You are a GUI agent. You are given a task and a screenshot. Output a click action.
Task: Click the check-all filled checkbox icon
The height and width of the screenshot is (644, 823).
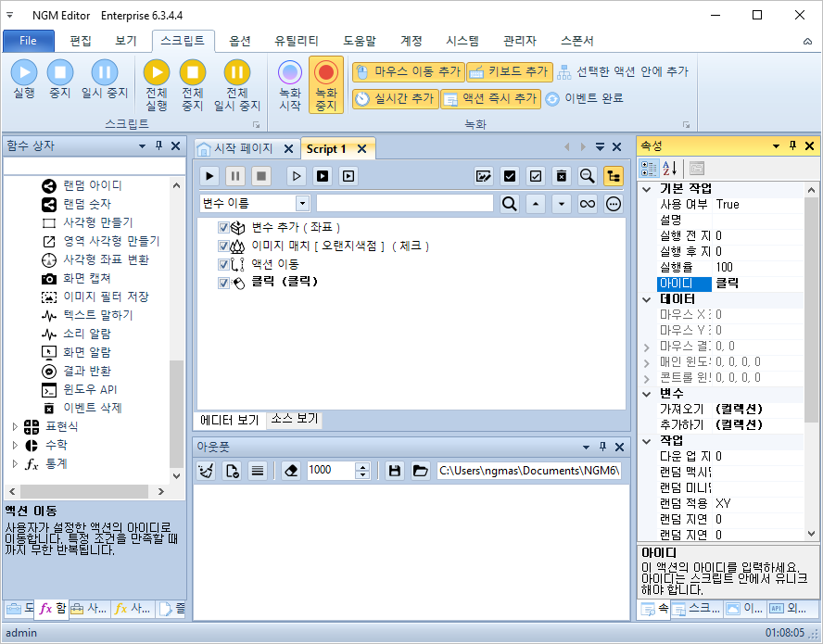pyautogui.click(x=509, y=176)
